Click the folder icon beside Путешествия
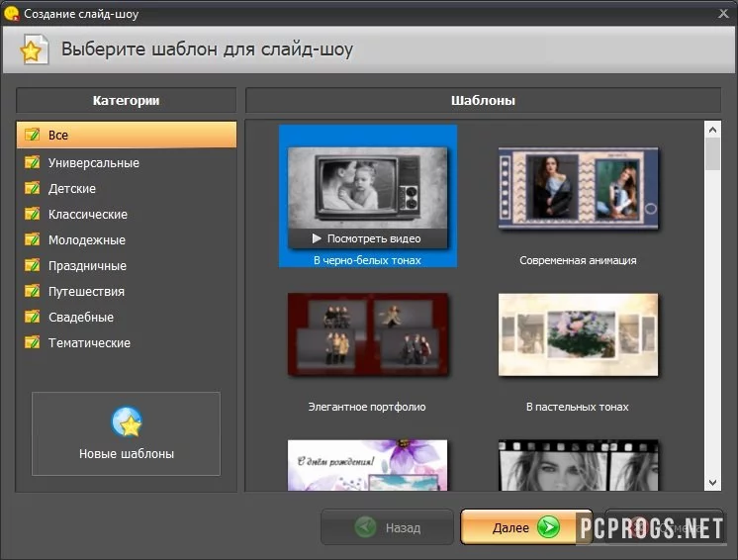 pos(32,291)
